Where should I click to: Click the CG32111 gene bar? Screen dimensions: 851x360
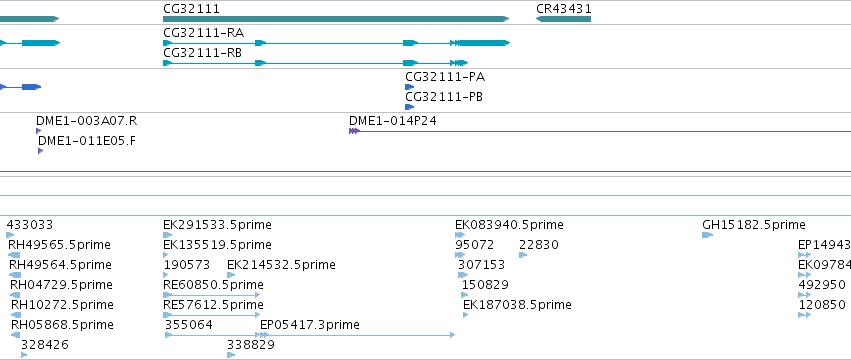pyautogui.click(x=336, y=19)
